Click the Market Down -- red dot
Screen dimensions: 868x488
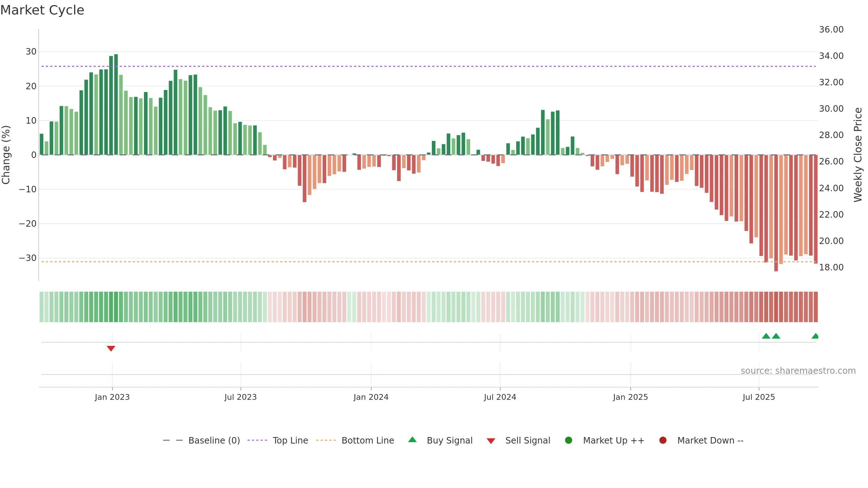click(x=663, y=440)
